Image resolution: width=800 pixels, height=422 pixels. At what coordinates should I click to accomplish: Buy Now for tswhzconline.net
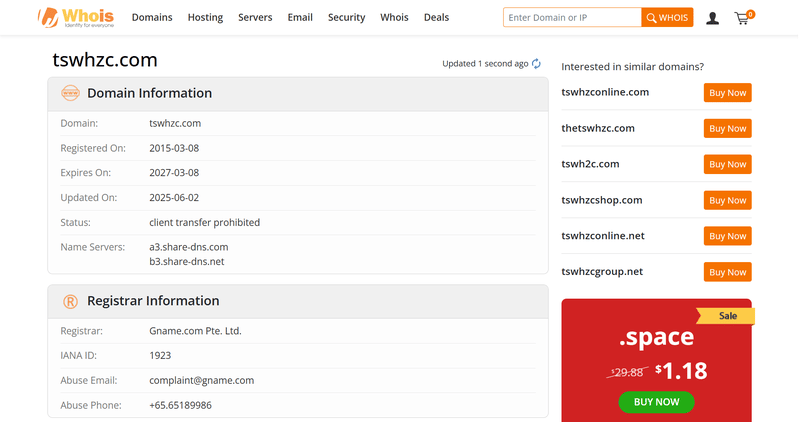click(x=728, y=236)
